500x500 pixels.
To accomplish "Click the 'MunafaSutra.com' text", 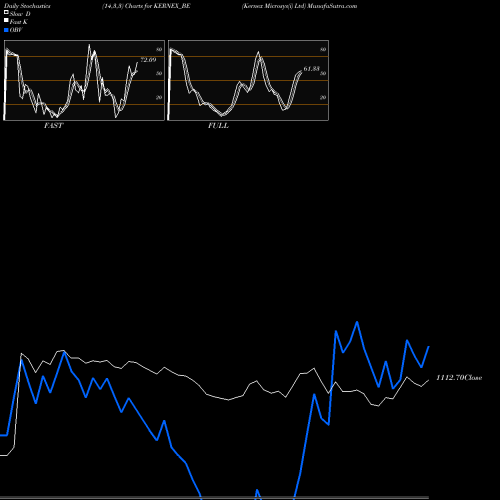I will (332, 6).
